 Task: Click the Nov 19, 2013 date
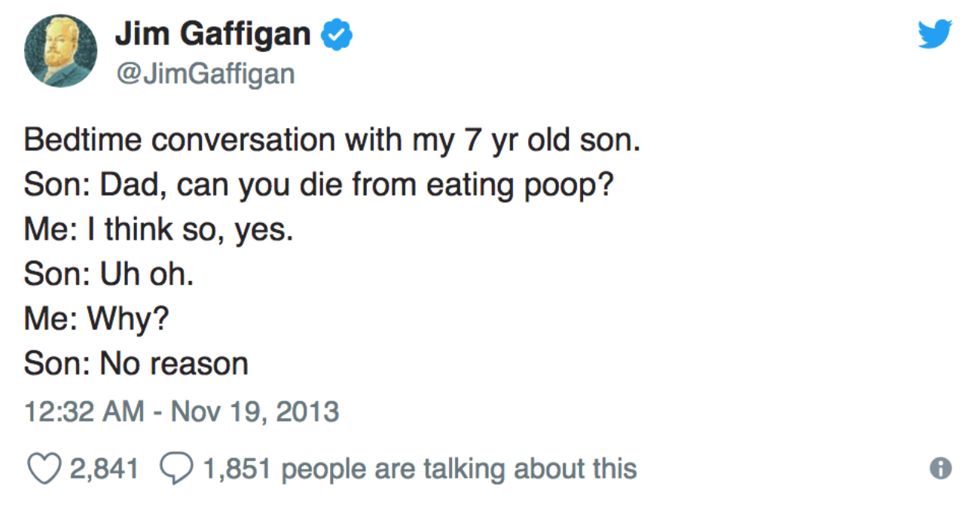click(255, 412)
